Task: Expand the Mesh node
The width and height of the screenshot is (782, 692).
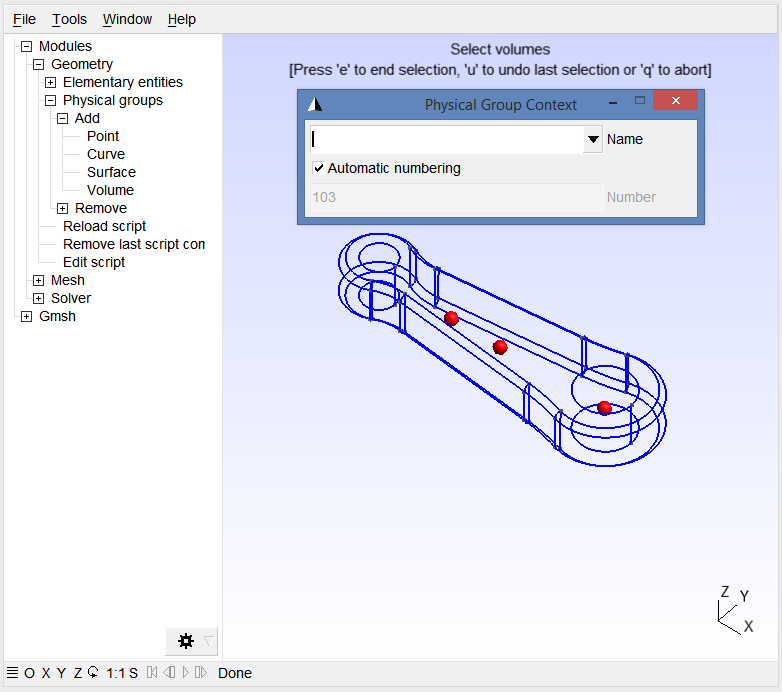Action: point(38,280)
